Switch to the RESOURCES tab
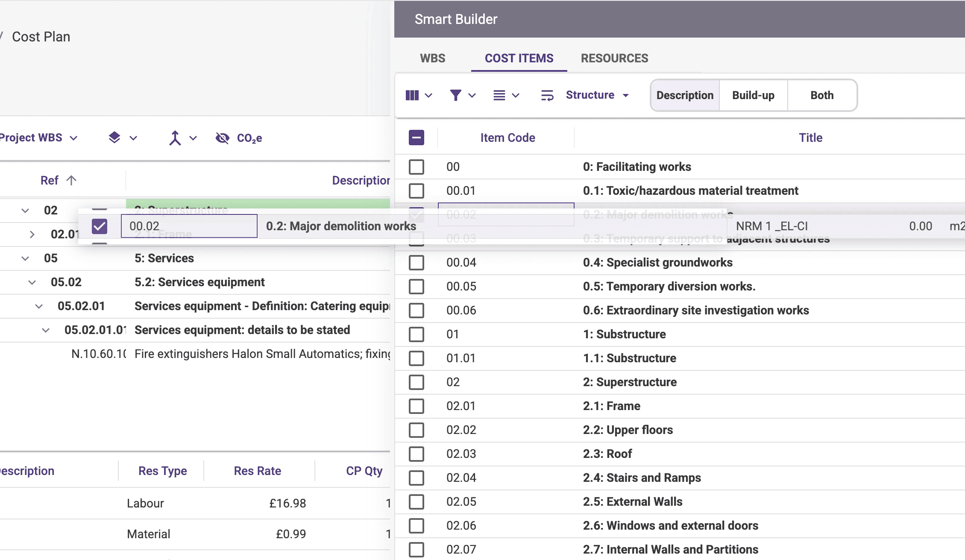Screen dimensions: 965x560 614,58
